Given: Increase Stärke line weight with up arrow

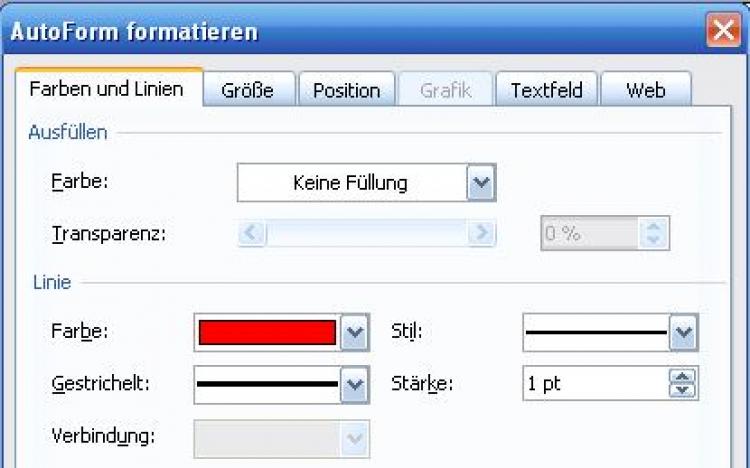Looking at the screenshot, I should (683, 377).
